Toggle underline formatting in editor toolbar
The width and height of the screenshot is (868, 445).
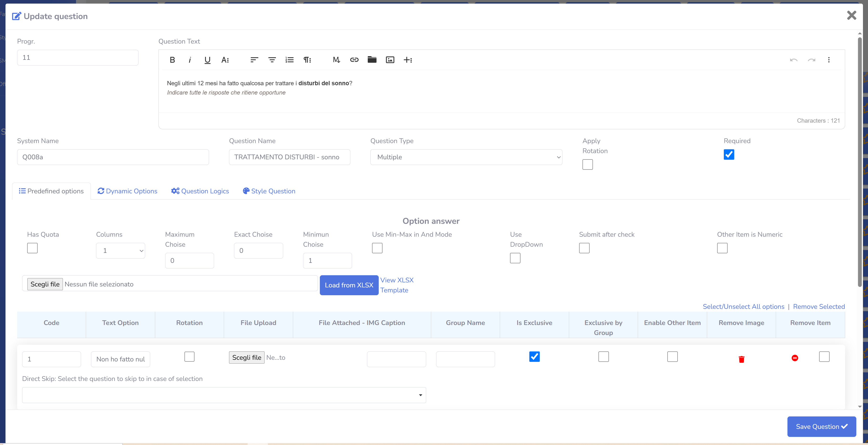click(x=207, y=60)
